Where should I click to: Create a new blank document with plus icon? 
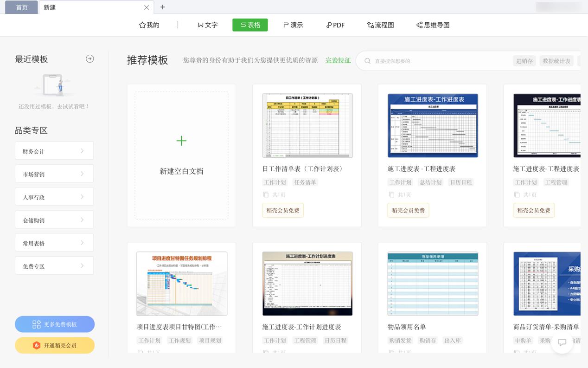181,141
